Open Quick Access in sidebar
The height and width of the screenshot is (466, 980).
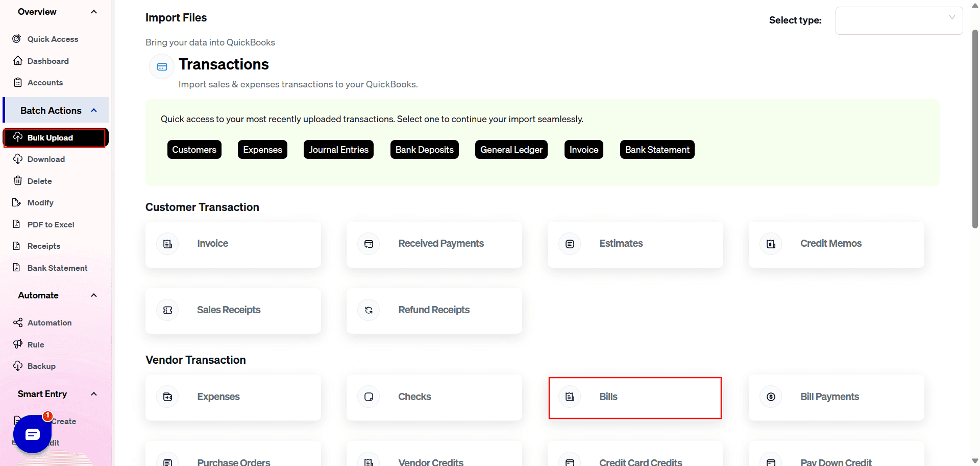click(x=53, y=39)
